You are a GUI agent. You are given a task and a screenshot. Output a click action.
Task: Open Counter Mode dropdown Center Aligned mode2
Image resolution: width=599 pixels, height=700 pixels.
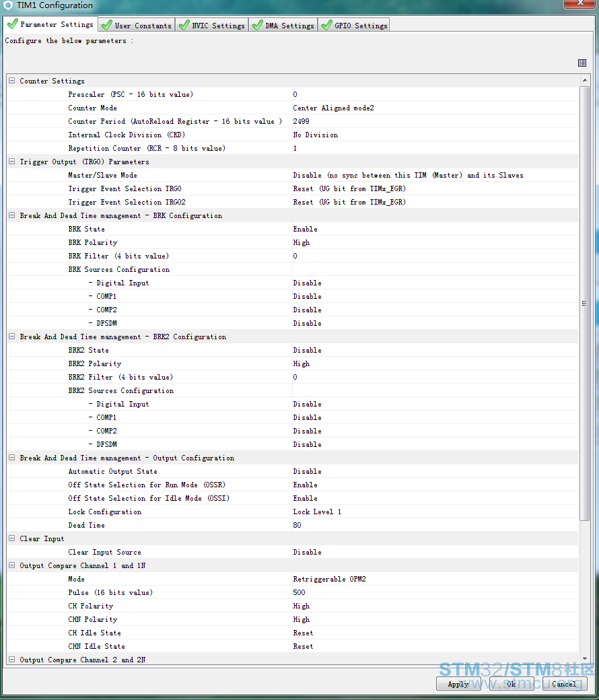pyautogui.click(x=435, y=108)
